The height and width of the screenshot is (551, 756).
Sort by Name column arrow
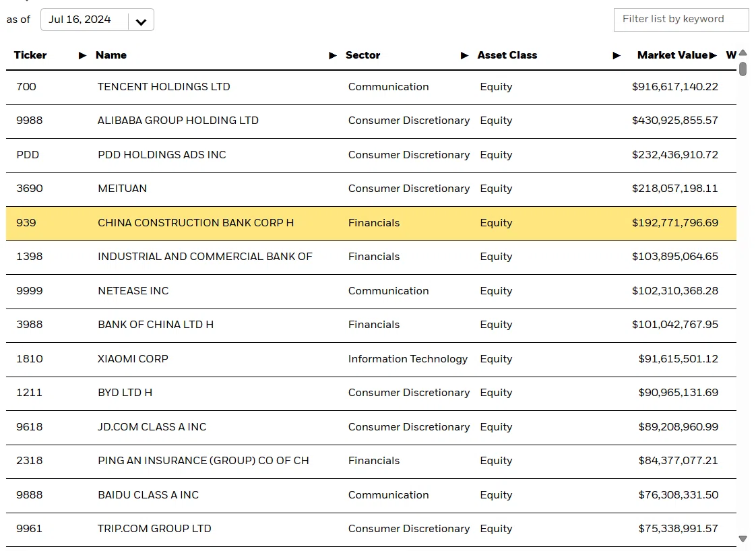[333, 55]
